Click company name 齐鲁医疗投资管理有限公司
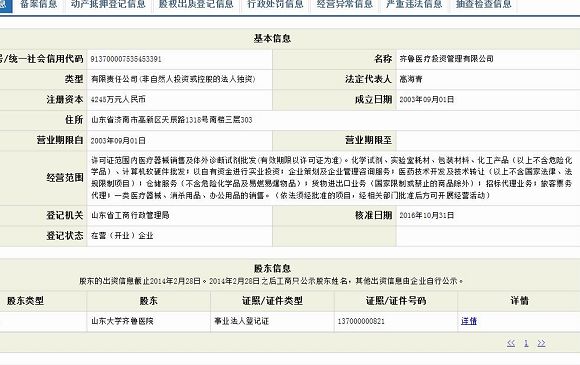Screen dimensions: 580x365 point(446,59)
